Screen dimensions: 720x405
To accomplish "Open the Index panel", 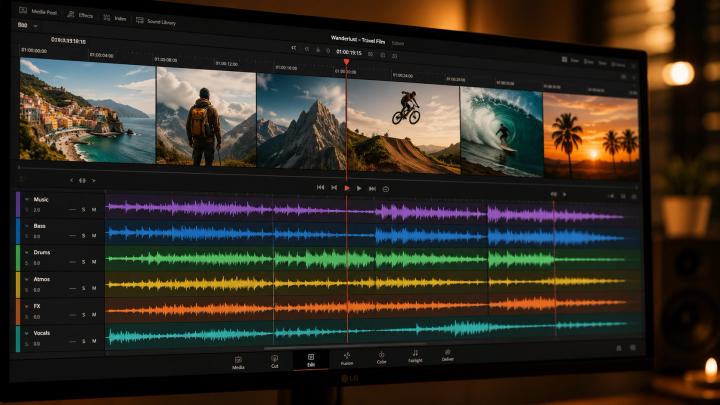I will coord(115,18).
